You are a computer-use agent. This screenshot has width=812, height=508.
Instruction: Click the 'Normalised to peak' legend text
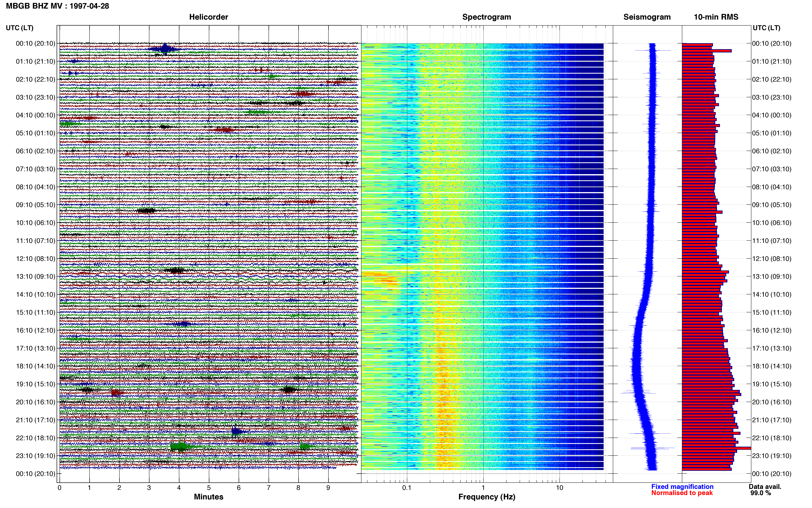coord(682,493)
